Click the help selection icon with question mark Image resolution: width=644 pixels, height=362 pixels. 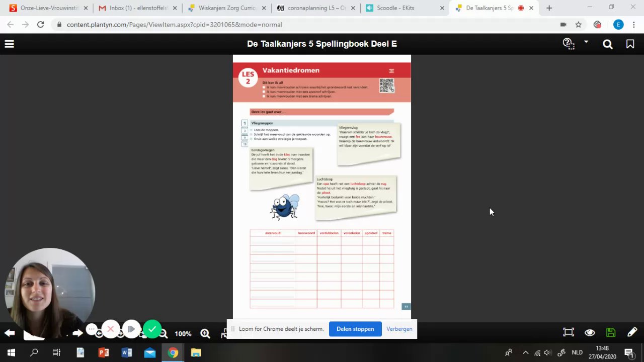click(x=568, y=44)
